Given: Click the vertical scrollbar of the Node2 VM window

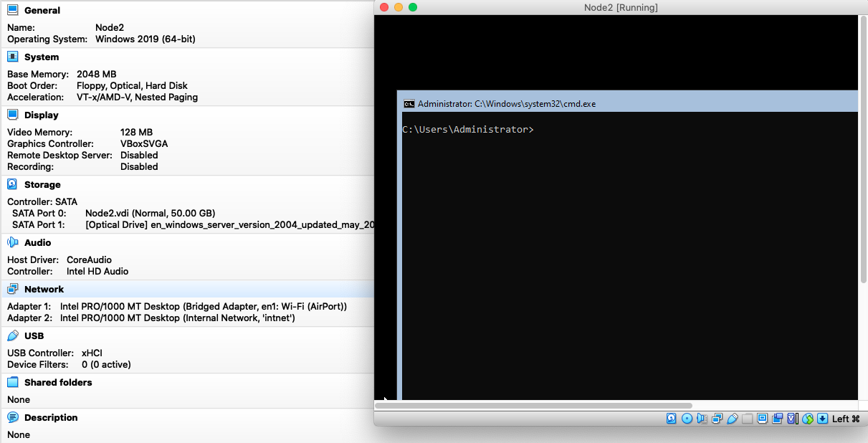Looking at the screenshot, I should click(x=863, y=149).
